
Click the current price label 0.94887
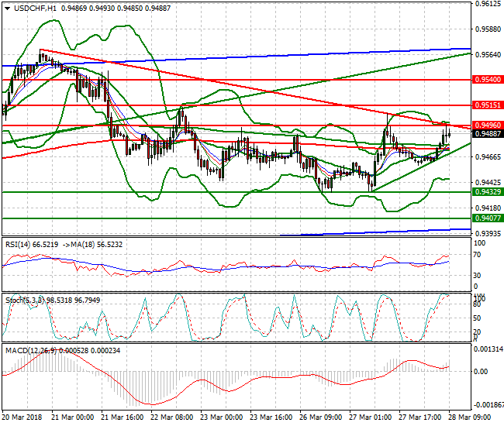click(488, 133)
